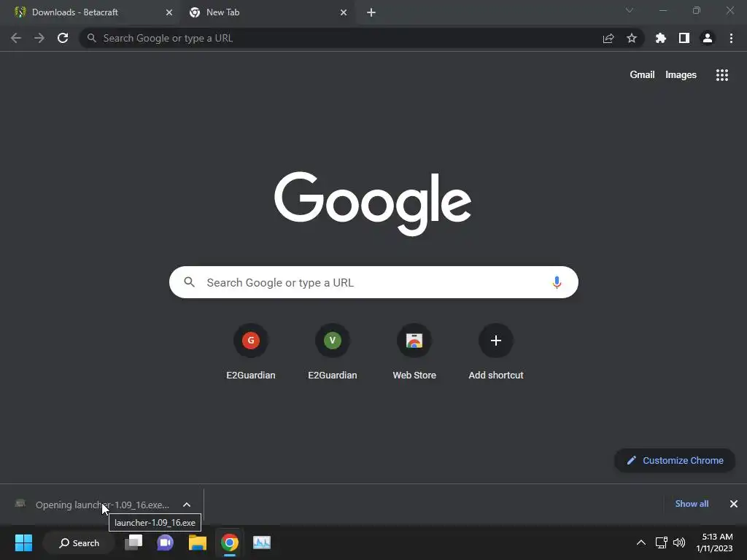Open Google Images link

681,75
